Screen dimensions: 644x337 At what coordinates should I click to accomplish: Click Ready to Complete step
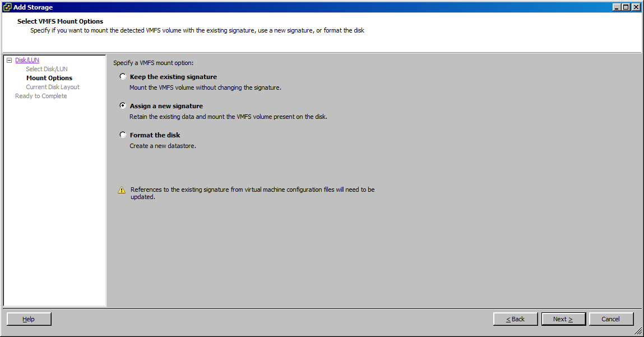click(x=41, y=96)
